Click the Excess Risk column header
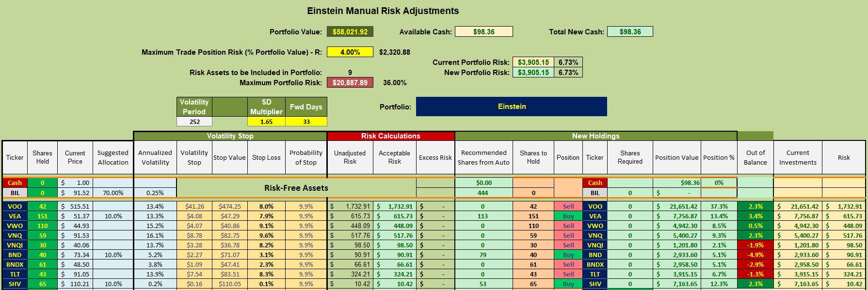This screenshot has height=290, width=868. pos(435,157)
